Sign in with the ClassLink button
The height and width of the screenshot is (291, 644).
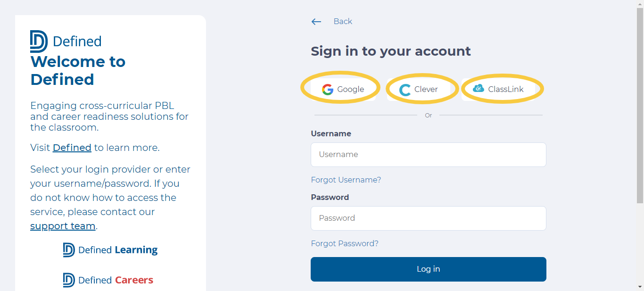tap(498, 90)
